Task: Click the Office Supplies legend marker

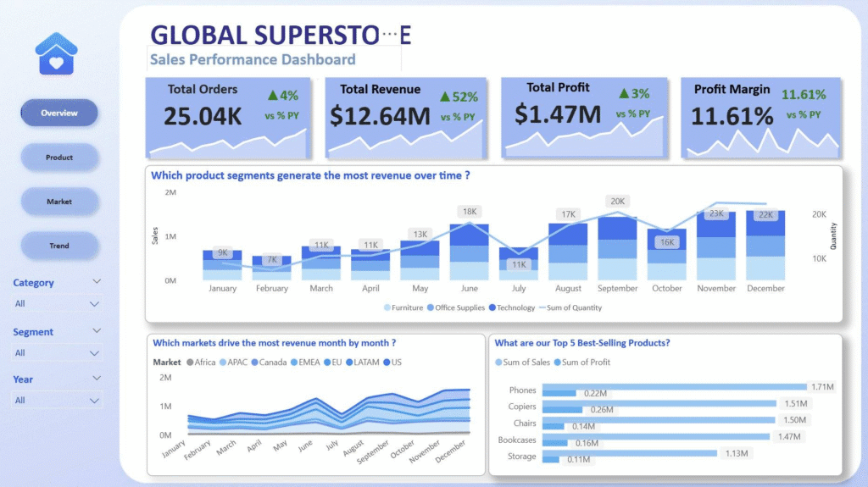Action: tap(430, 307)
